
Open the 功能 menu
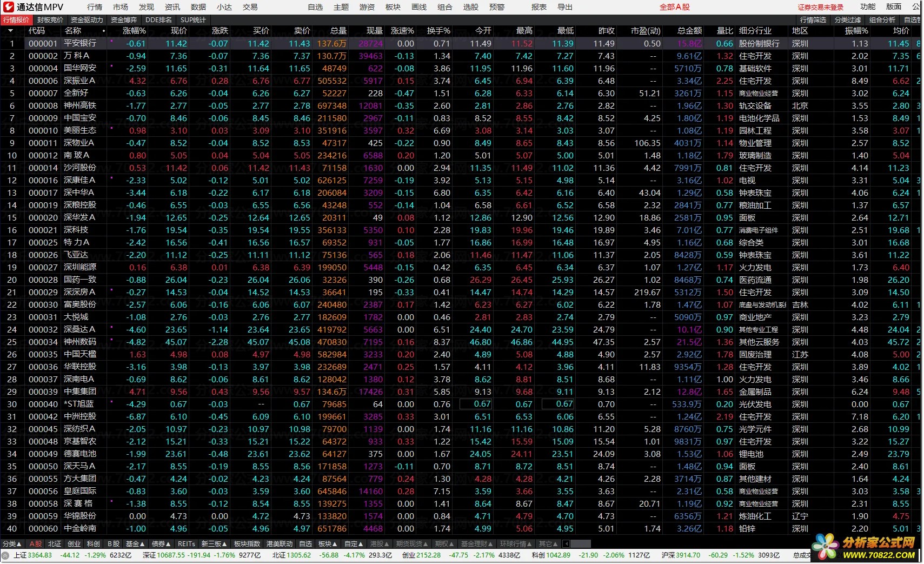tap(868, 6)
